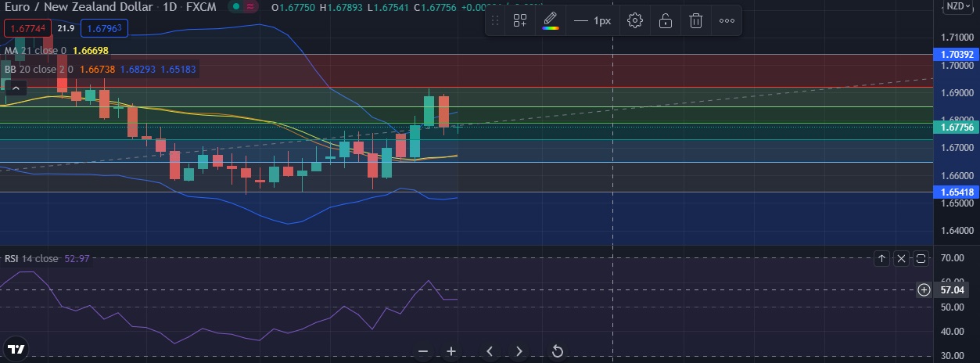Click the buy price 1.67963 button
Screen dimensions: 980x363
pyautogui.click(x=103, y=29)
